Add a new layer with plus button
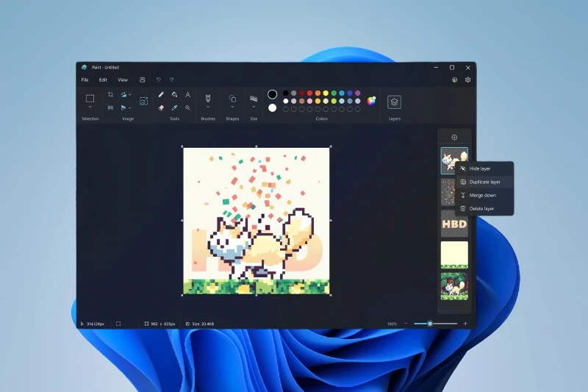Screen dimensions: 588x392 pos(454,138)
